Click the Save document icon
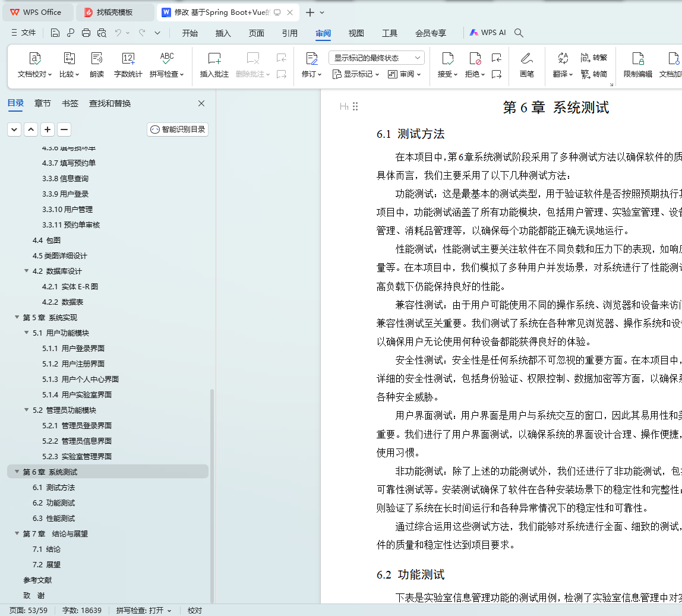 tap(55, 33)
